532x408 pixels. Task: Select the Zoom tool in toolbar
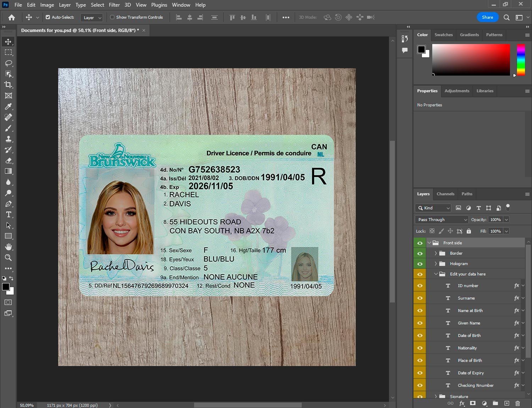pos(9,258)
